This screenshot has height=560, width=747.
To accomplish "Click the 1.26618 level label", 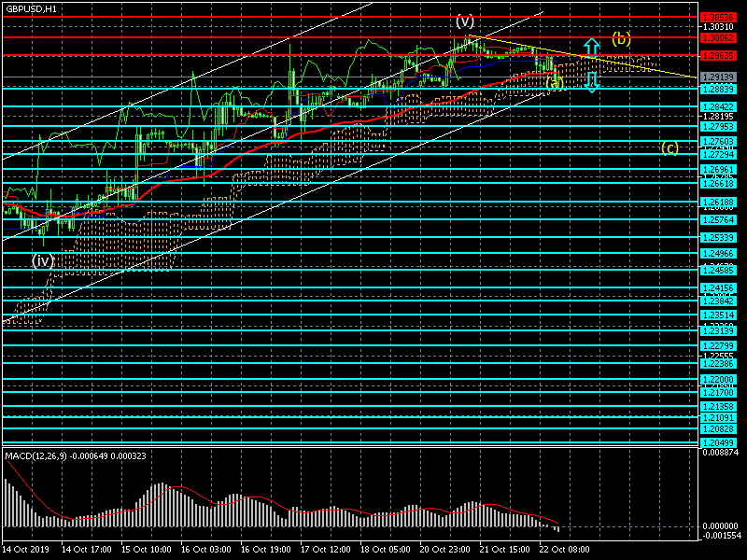I will point(718,183).
